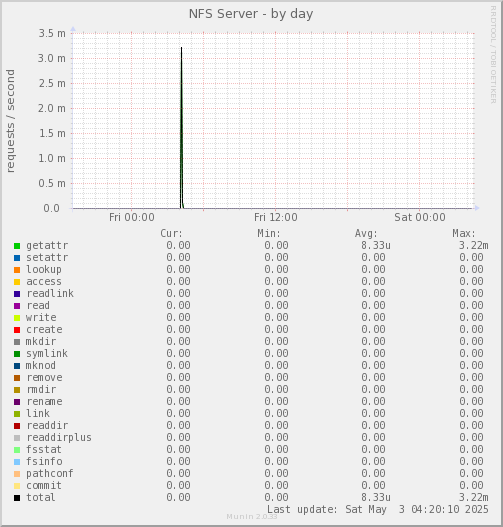Viewport: 503px width, 527px height.
Task: Click the Fri 00:00 axis label
Action: tap(132, 217)
